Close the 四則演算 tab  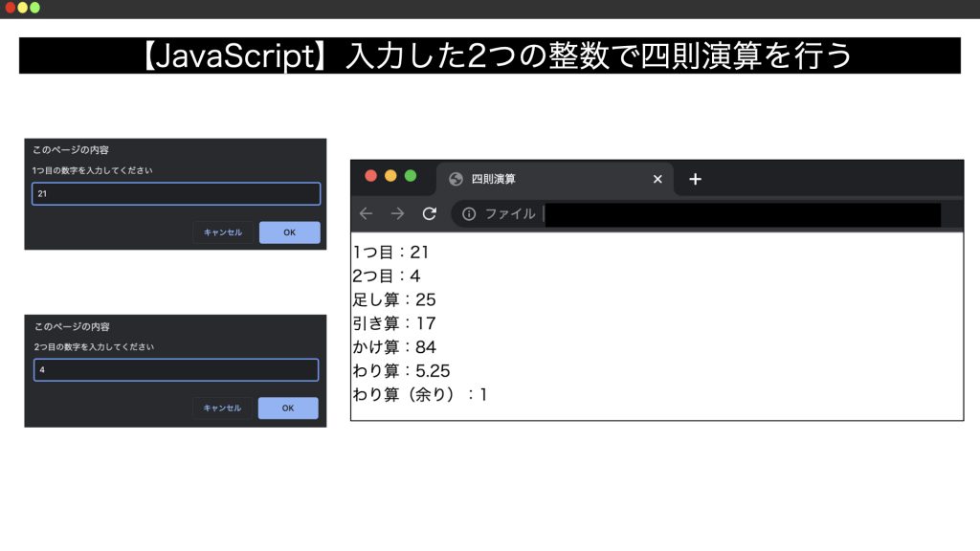click(x=657, y=179)
